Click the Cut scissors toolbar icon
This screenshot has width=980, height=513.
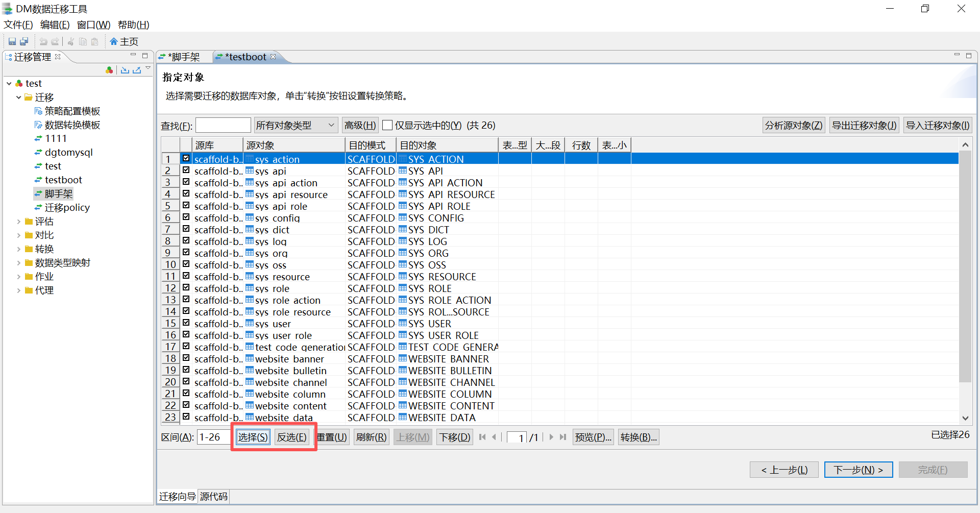(71, 41)
